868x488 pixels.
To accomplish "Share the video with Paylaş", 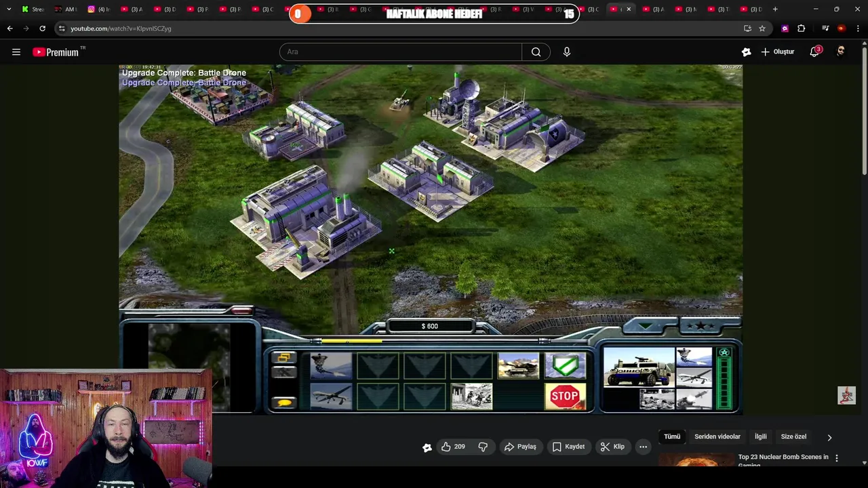I will [x=520, y=447].
